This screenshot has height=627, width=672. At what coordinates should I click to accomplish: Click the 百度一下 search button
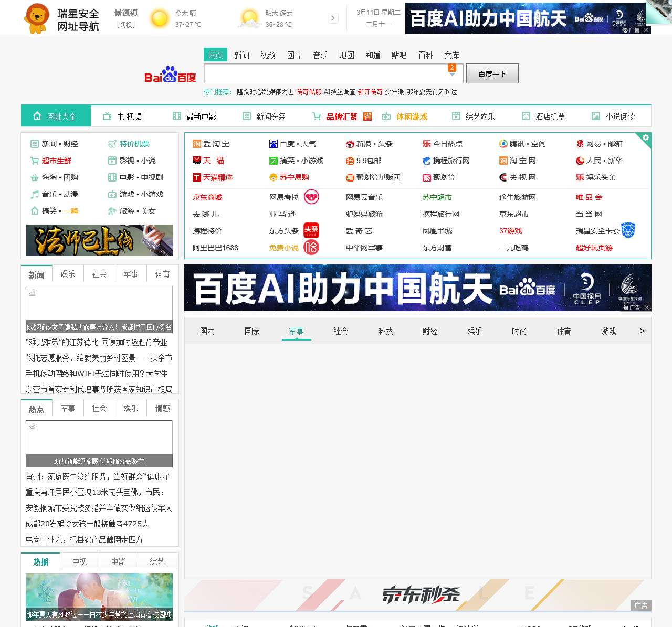pos(492,73)
